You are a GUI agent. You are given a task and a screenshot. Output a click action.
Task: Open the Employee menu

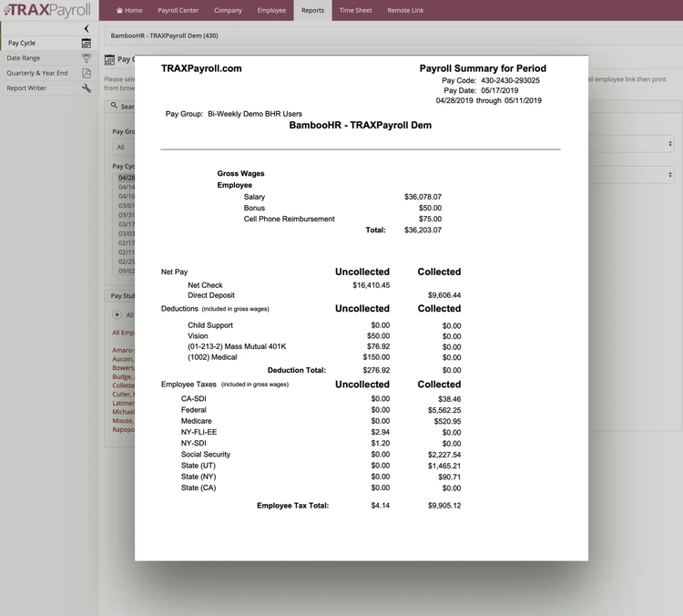point(271,10)
